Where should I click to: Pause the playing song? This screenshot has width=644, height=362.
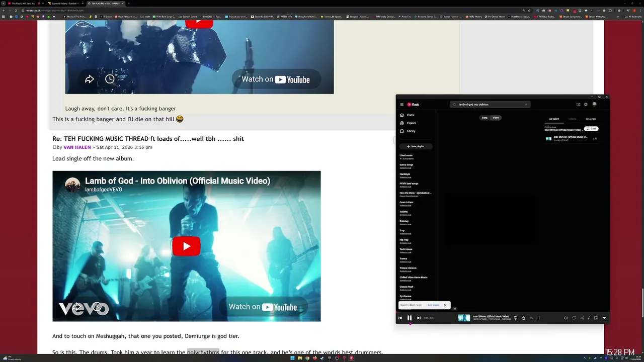coord(410,318)
